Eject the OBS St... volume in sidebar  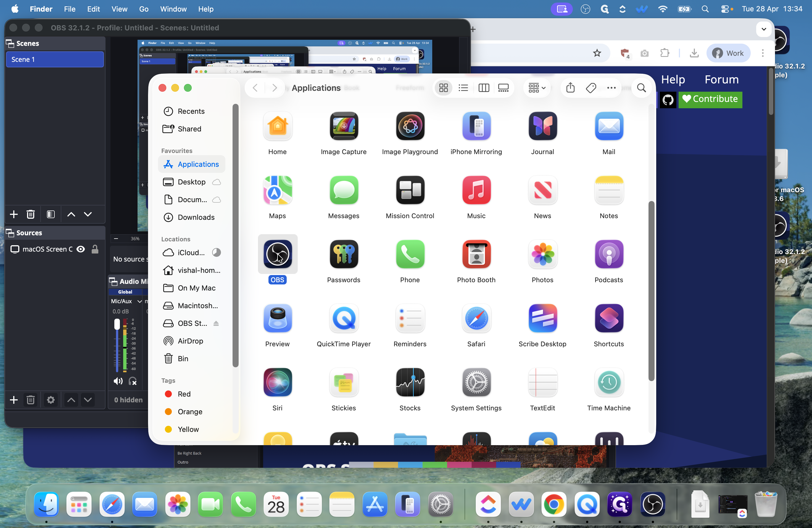click(216, 323)
